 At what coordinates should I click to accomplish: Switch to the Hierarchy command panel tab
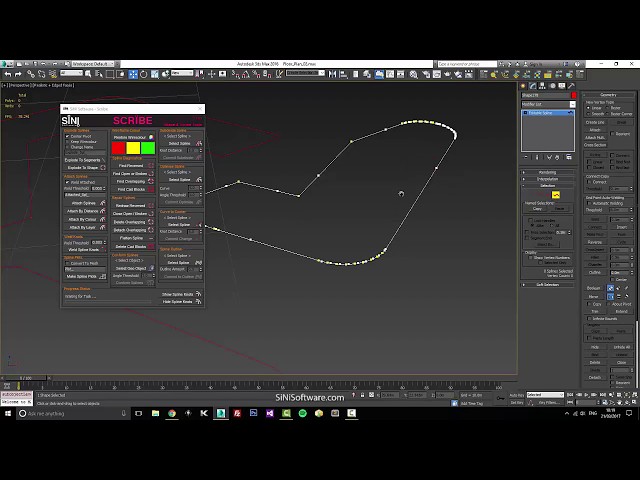(542, 86)
